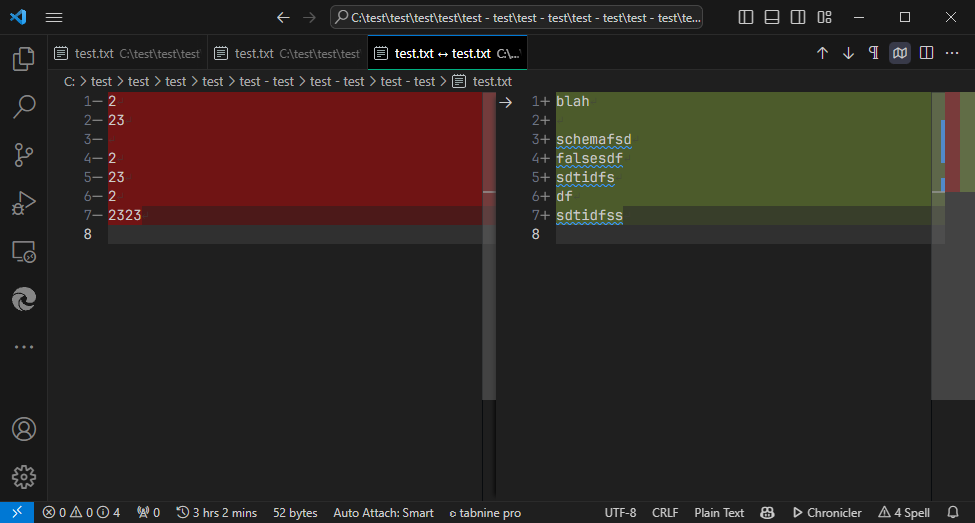The image size is (975, 523).
Task: Open the Explorer view
Action: (x=24, y=59)
